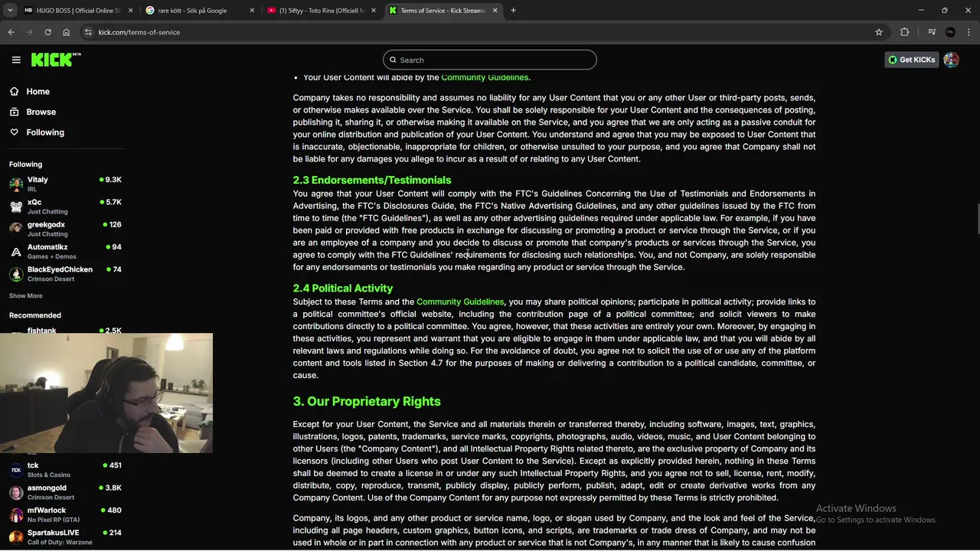Image resolution: width=980 pixels, height=551 pixels.
Task: Open BlackEyedChicken's channel in Following
Action: (x=64, y=274)
